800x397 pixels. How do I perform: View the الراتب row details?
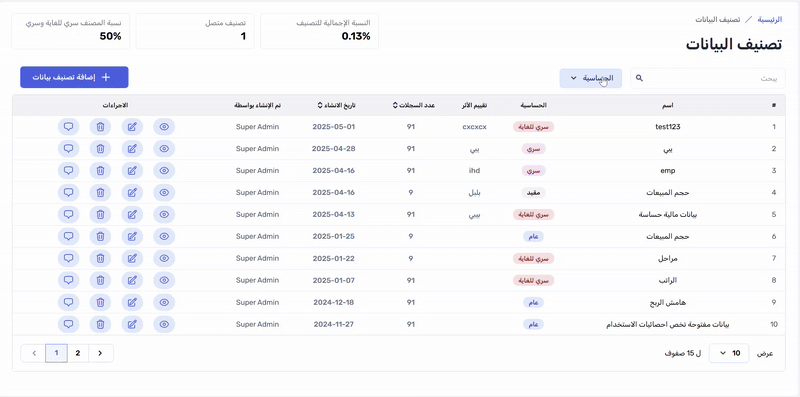click(x=164, y=280)
